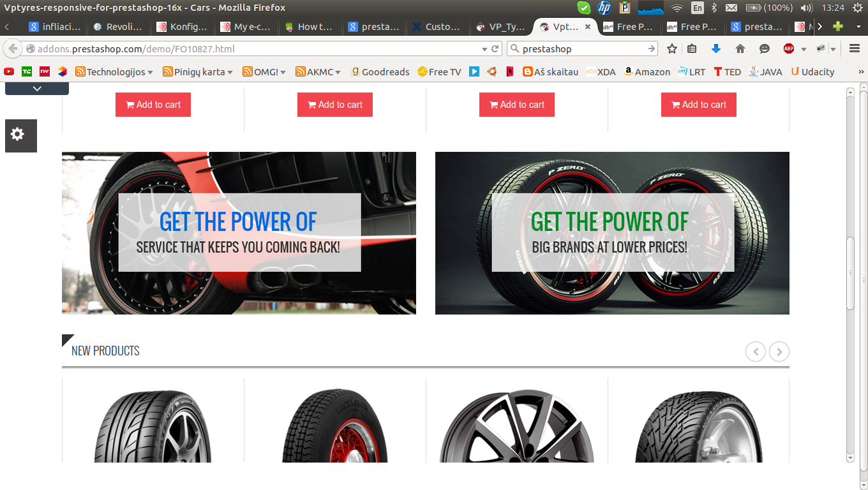Open the Adblock Plus dropdown arrow

pos(804,49)
